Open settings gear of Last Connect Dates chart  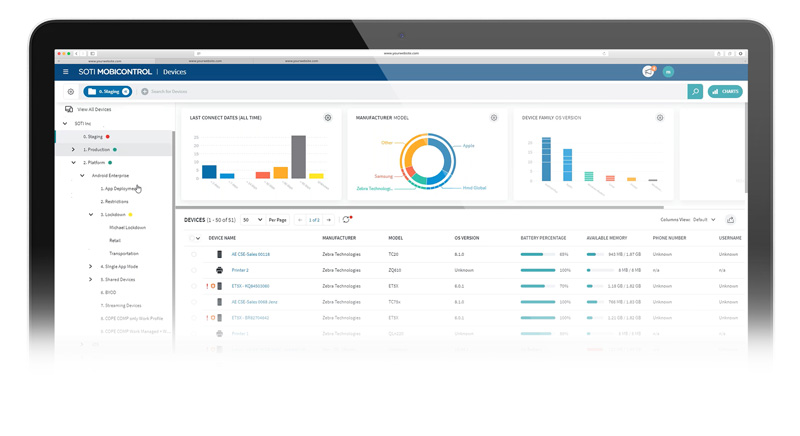point(328,118)
